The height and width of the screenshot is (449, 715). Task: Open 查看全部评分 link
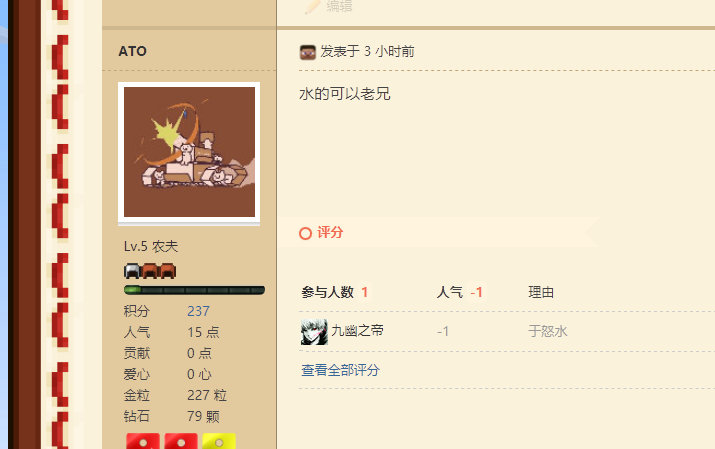point(341,370)
